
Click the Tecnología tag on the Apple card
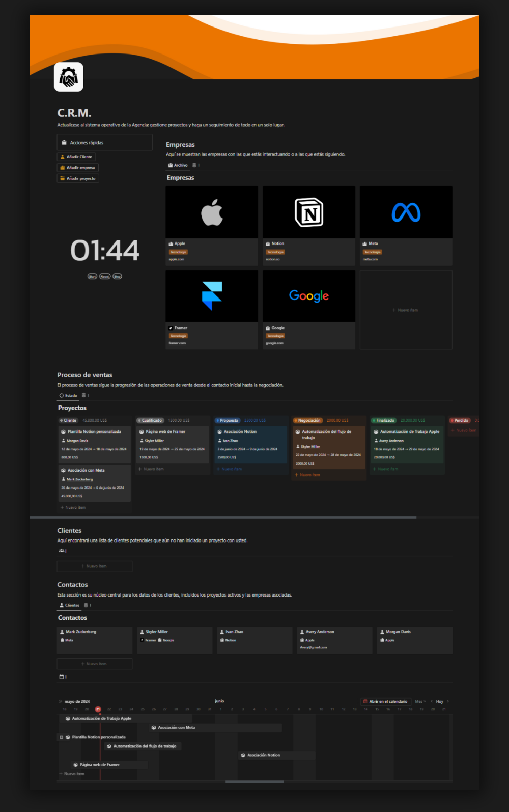click(178, 252)
